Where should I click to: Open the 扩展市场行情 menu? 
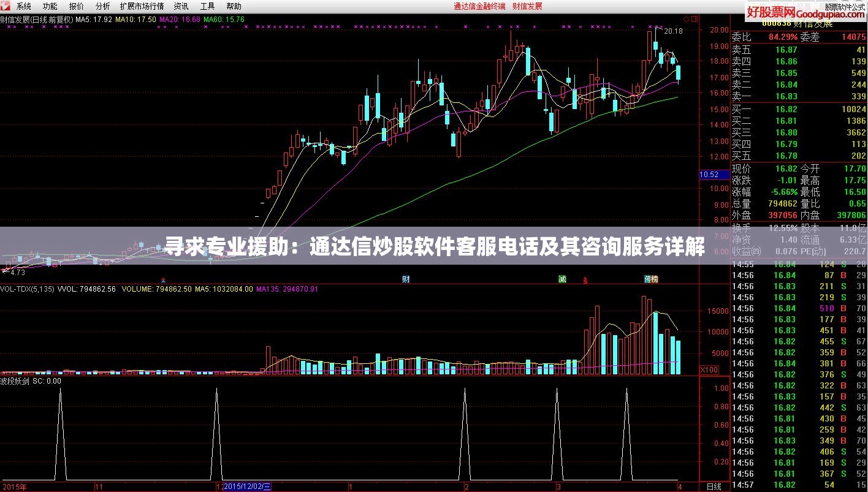(142, 6)
